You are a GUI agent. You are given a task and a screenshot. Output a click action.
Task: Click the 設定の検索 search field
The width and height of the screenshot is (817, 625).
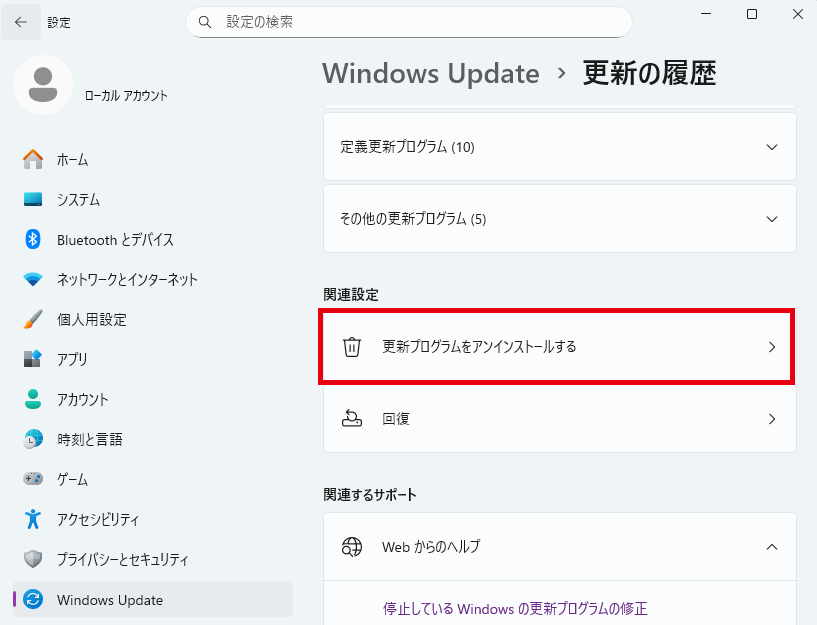[420, 22]
